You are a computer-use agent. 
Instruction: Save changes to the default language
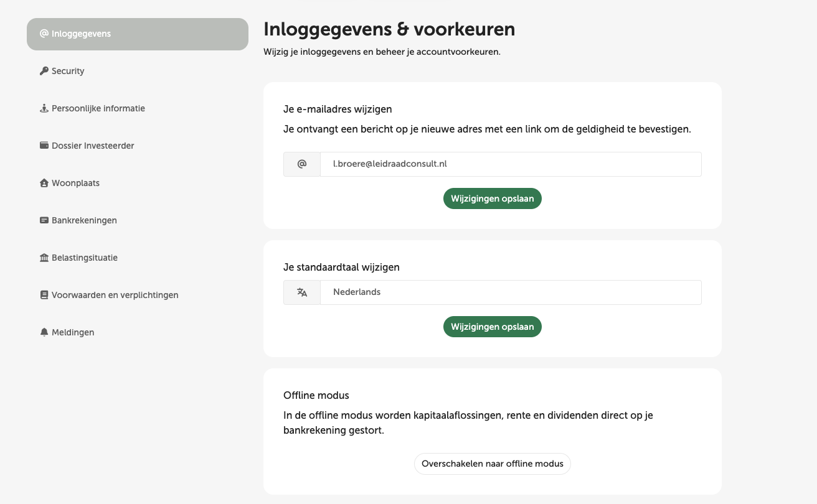pyautogui.click(x=493, y=327)
